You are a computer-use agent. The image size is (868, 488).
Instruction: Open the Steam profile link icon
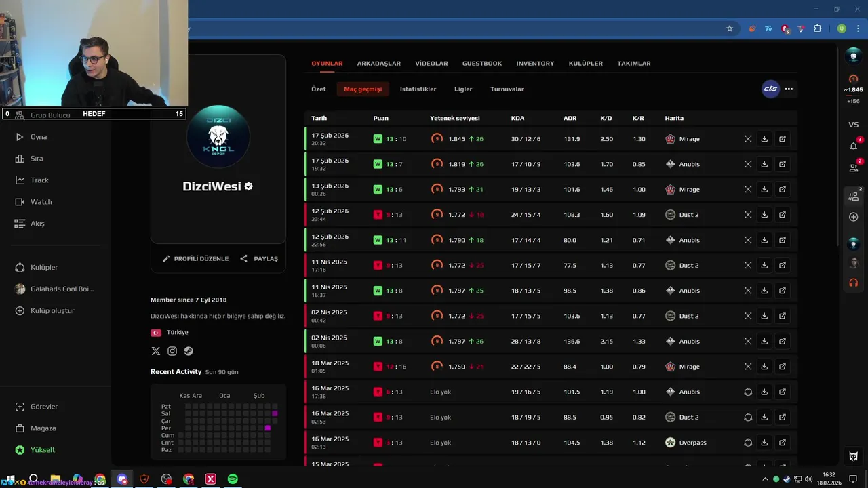[189, 351]
